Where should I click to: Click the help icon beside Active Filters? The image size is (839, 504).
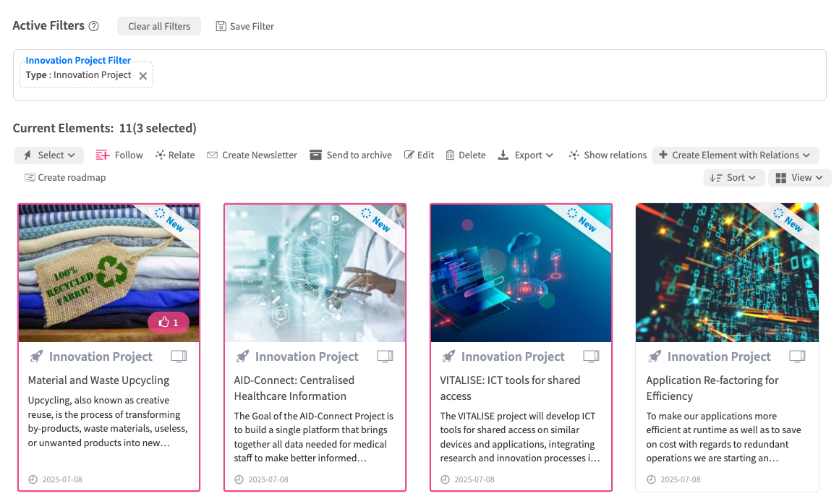(x=93, y=26)
